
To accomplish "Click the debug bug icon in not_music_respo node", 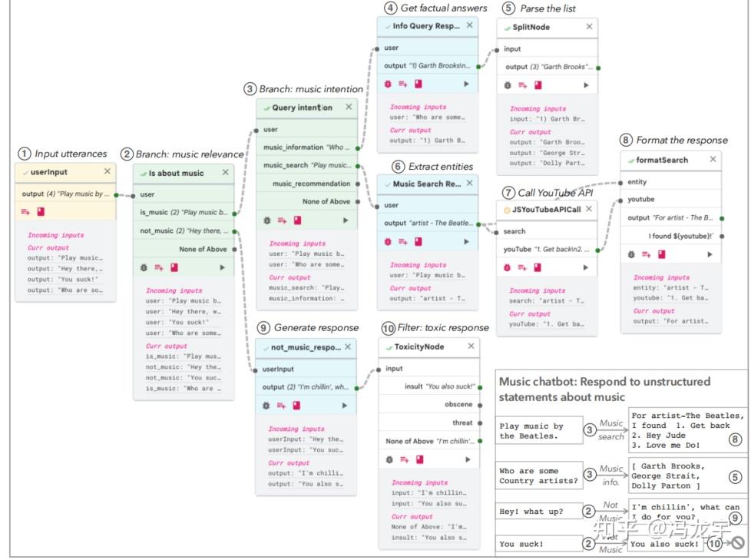I will point(266,406).
